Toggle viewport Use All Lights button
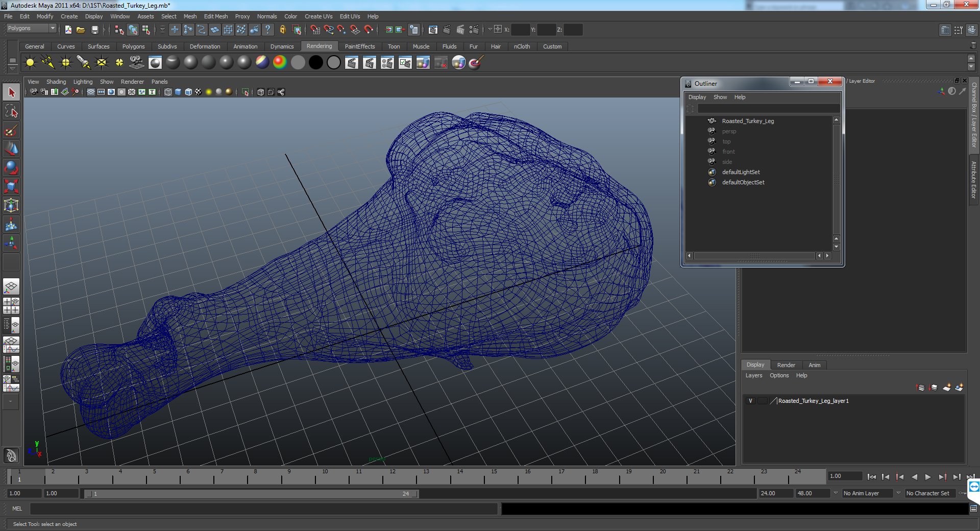Screen dimensions: 980x531 tap(209, 92)
